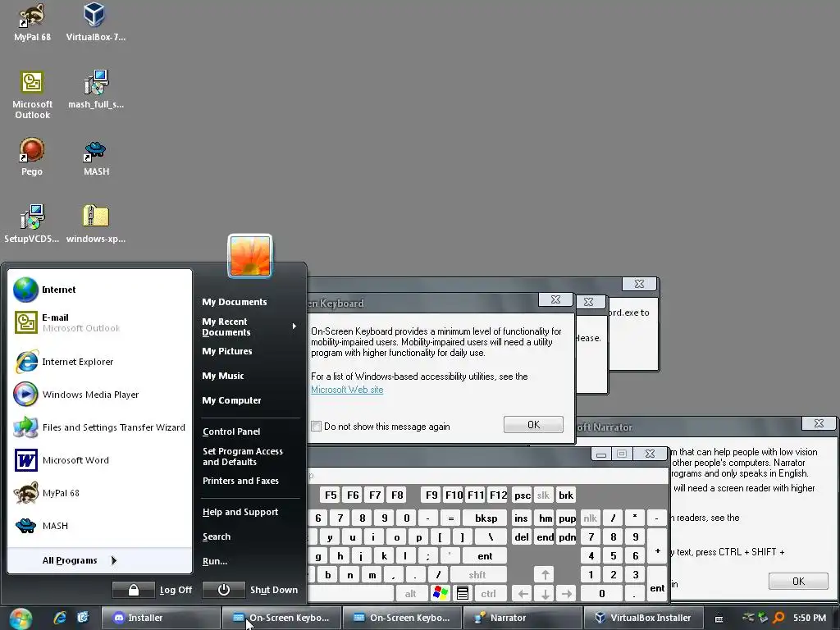Click the left arrow key on keyboard

coord(523,594)
